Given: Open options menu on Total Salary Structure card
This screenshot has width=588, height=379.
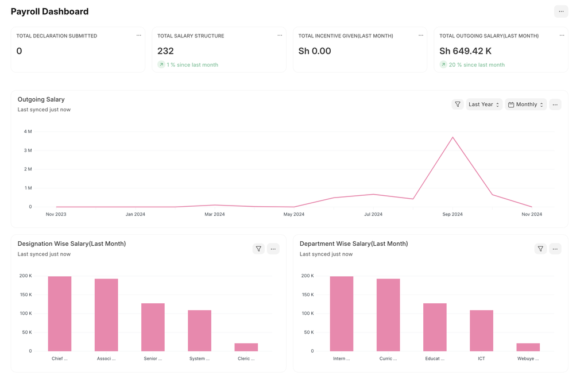Looking at the screenshot, I should coord(280,35).
